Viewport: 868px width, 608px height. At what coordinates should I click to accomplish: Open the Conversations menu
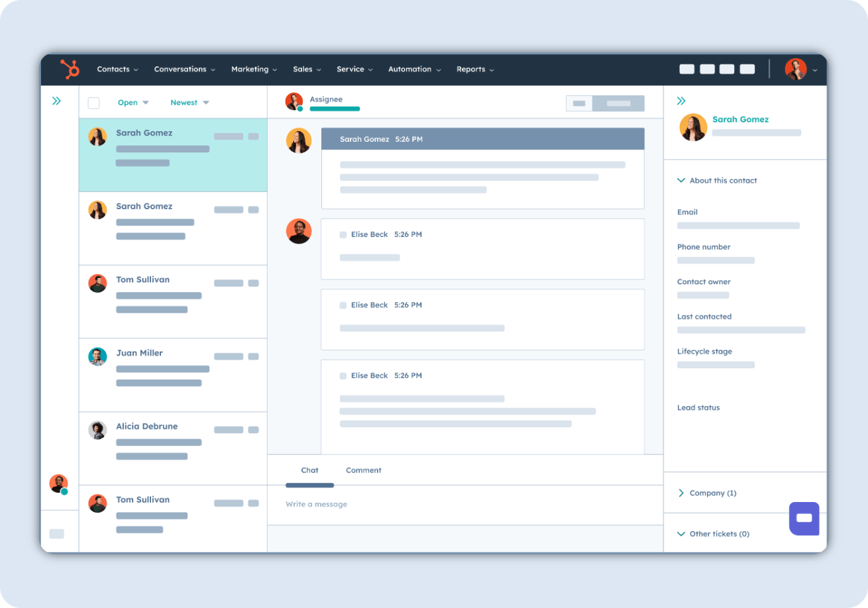click(x=184, y=69)
